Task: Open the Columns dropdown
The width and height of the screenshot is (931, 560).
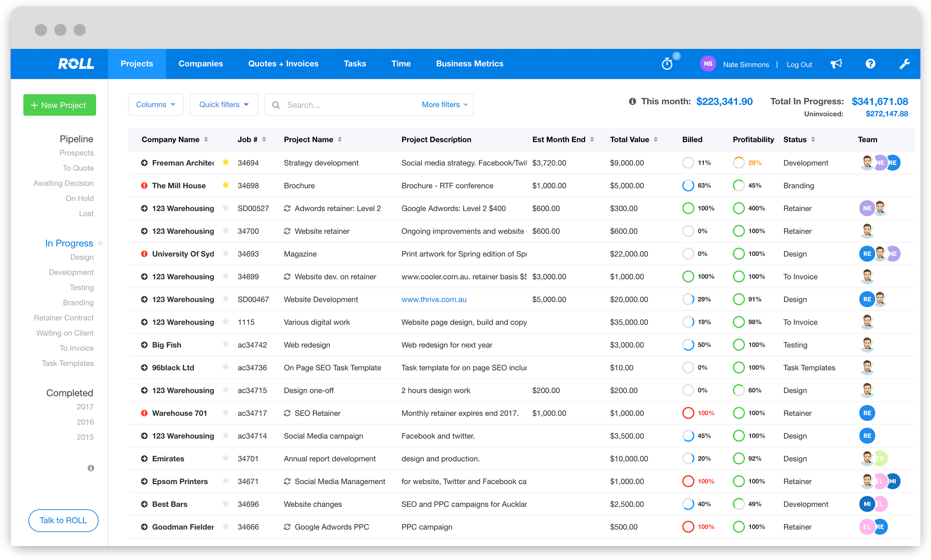Action: (x=156, y=105)
